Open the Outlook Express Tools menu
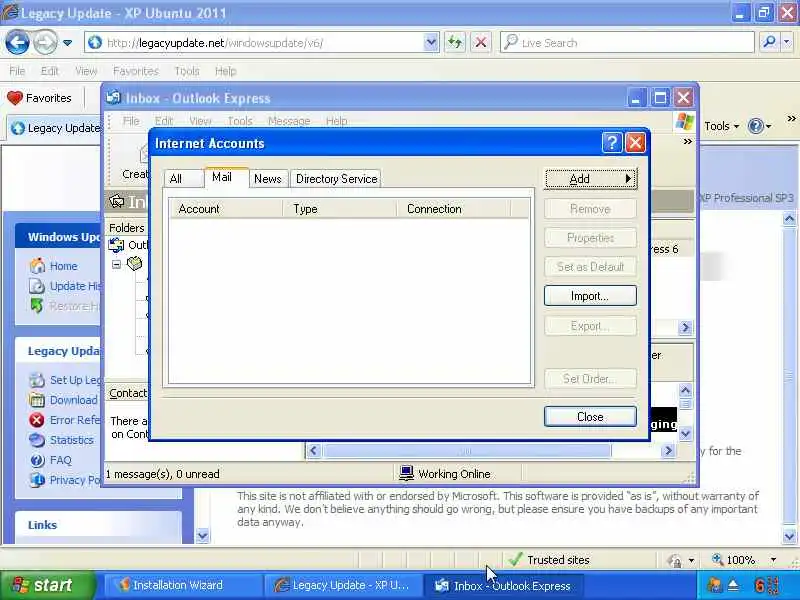The width and height of the screenshot is (800, 600). [240, 121]
